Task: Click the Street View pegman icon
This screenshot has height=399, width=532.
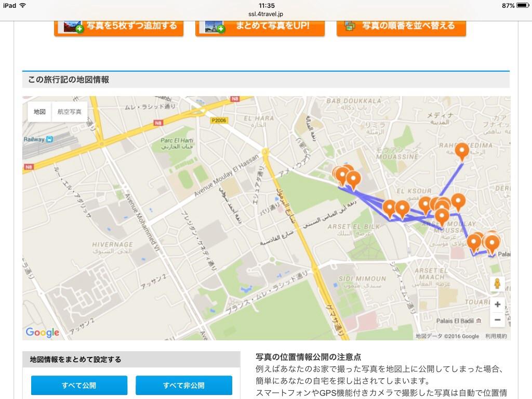Action: pos(497,284)
